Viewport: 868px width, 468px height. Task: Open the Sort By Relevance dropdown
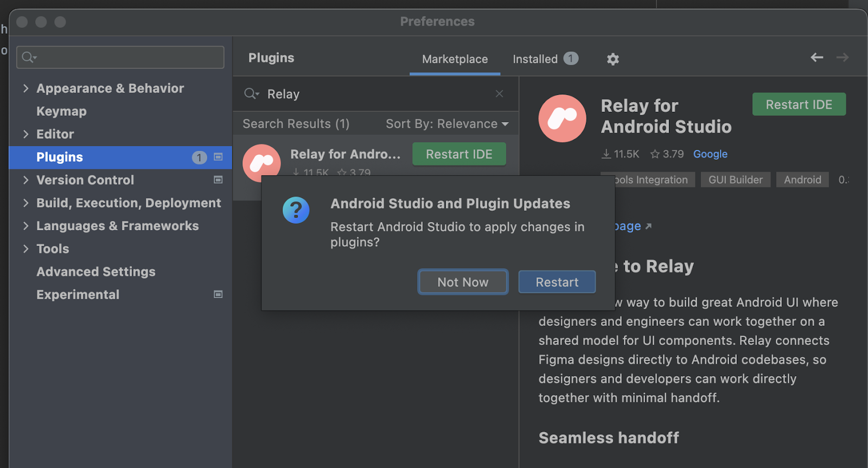tap(447, 124)
